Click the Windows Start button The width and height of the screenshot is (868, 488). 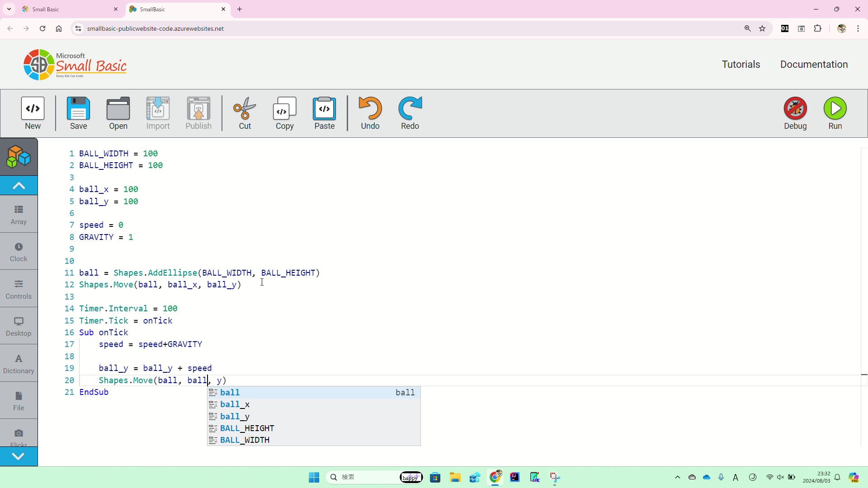[314, 477]
